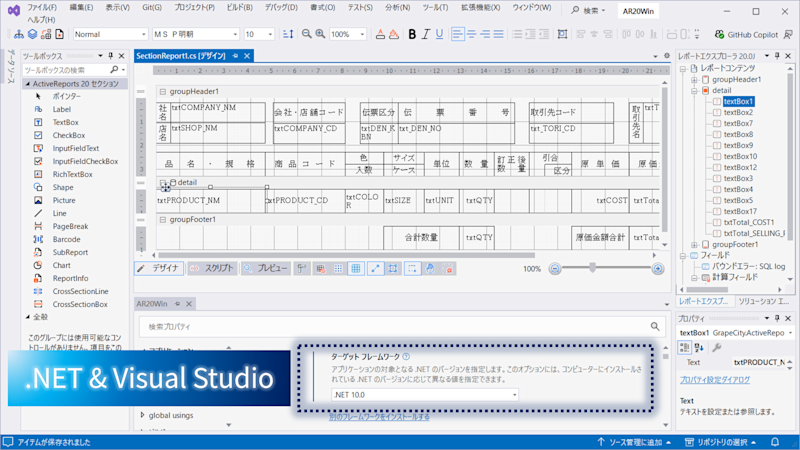Select the SubReport toolbox item
The height and width of the screenshot is (450, 800).
tap(70, 252)
